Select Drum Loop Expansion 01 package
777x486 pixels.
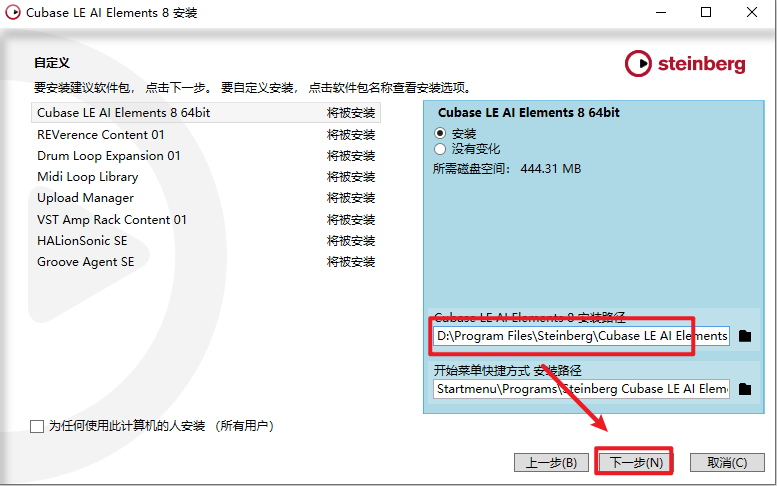(109, 156)
